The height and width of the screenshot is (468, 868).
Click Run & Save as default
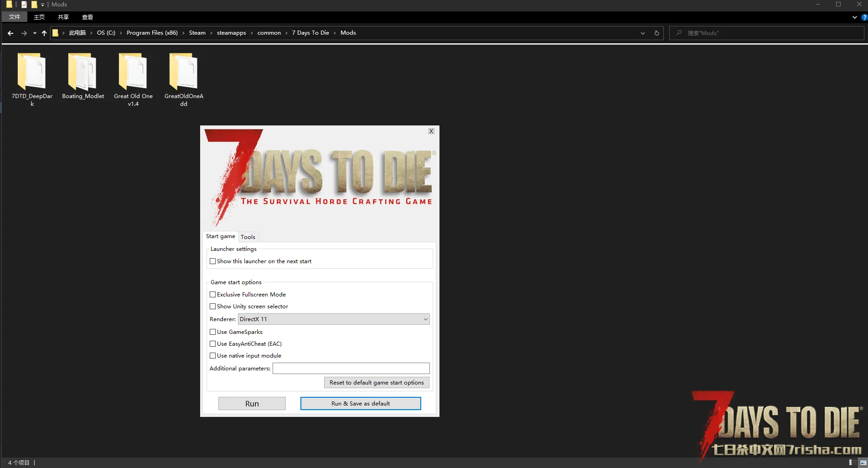point(361,404)
